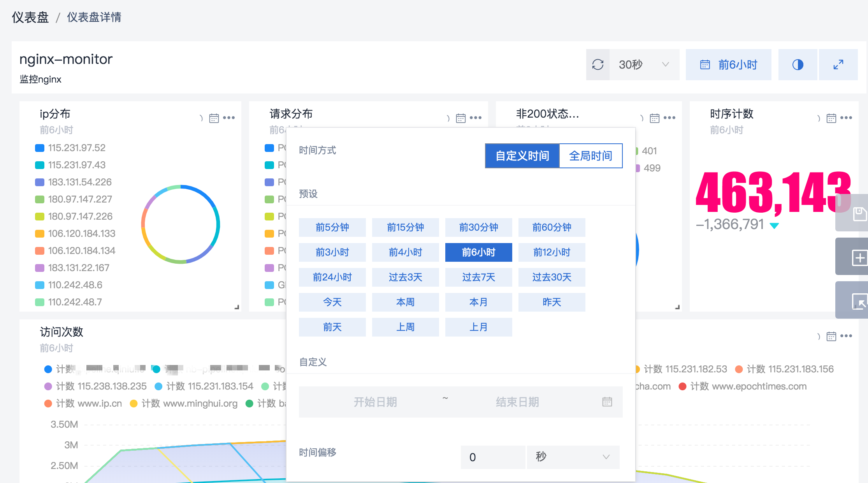Click the resize handle of ip分布 panel

point(237,307)
